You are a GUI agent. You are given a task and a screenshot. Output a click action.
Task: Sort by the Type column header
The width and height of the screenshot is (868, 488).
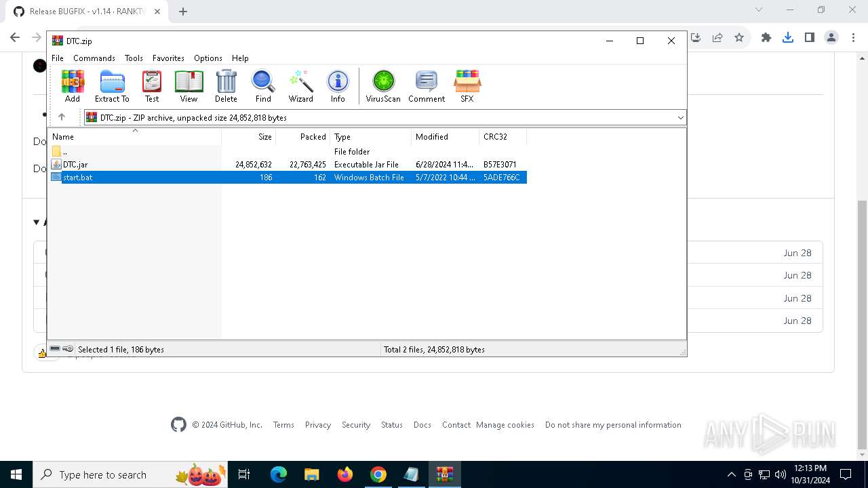[371, 137]
